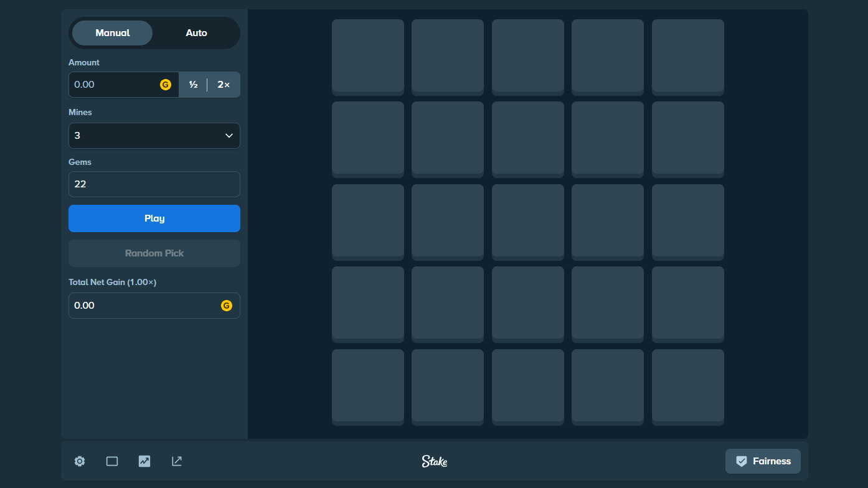This screenshot has height=488, width=868.
Task: Click the Stake logo at the bottom
Action: pyautogui.click(x=433, y=461)
